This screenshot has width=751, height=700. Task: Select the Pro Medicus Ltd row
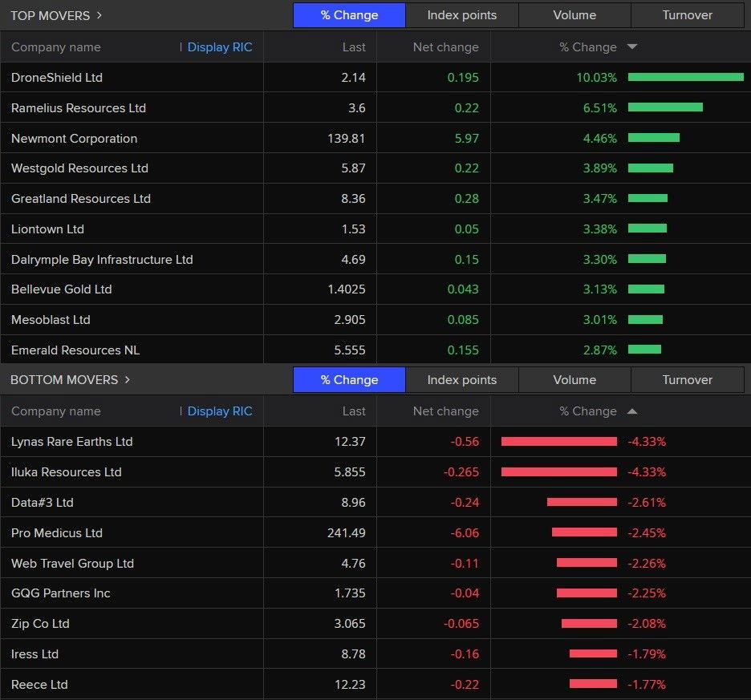[x=57, y=533]
